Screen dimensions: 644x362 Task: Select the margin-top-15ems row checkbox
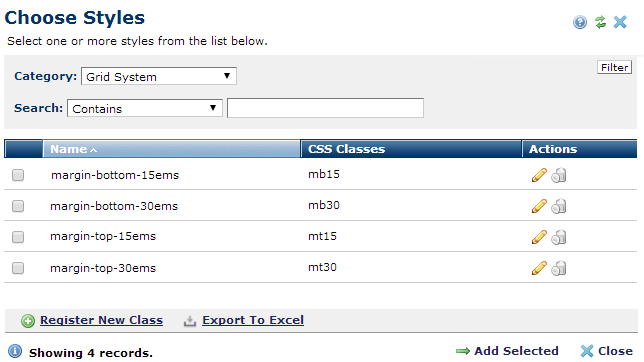pyautogui.click(x=18, y=237)
